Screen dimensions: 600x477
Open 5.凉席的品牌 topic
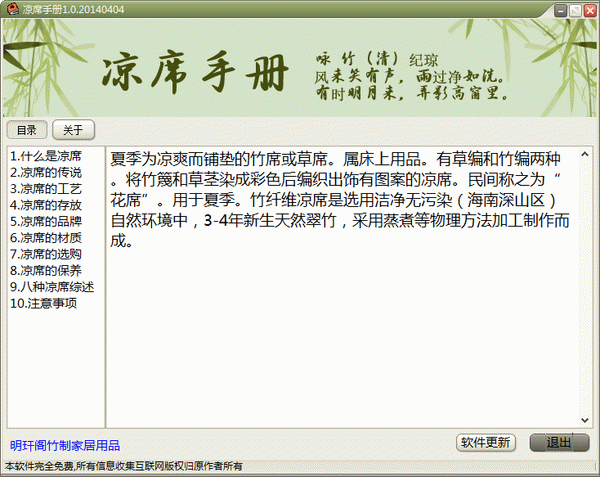[x=46, y=221]
